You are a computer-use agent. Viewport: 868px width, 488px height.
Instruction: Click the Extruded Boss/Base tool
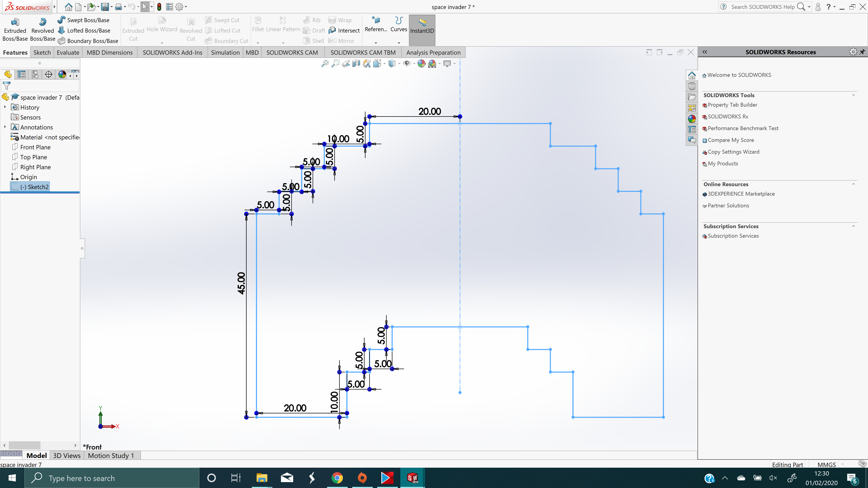tap(15, 30)
